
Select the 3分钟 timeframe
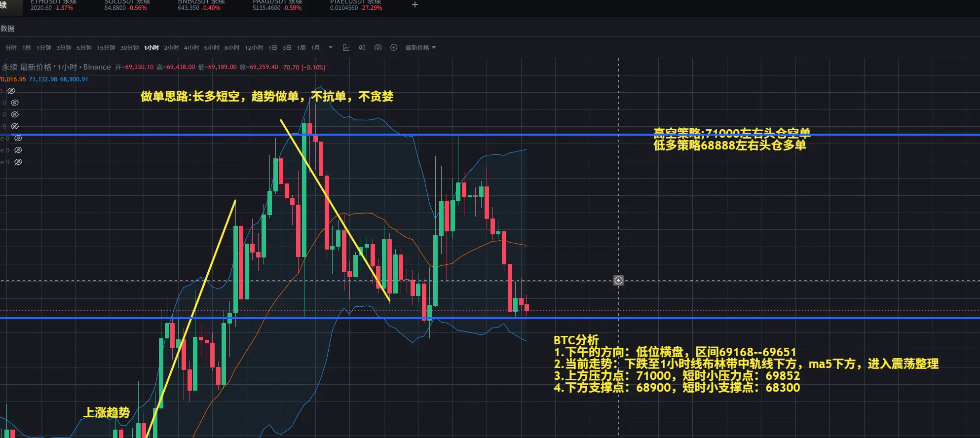click(64, 48)
